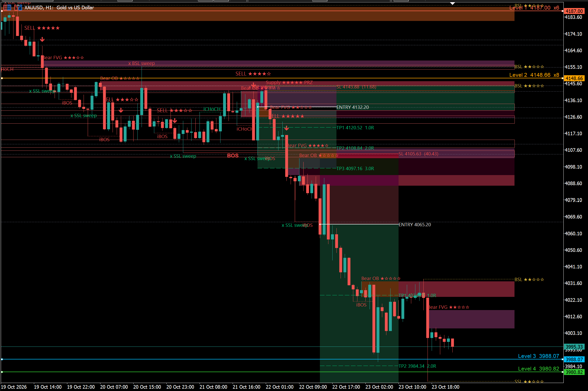588x391 pixels.
Task: Toggle the One Click Trading panel icon
Action: coord(18,8)
